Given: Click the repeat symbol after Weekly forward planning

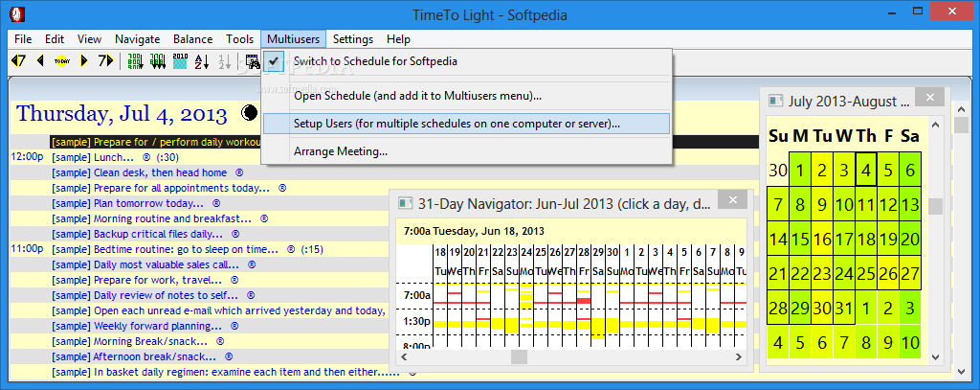Looking at the screenshot, I should tap(234, 326).
